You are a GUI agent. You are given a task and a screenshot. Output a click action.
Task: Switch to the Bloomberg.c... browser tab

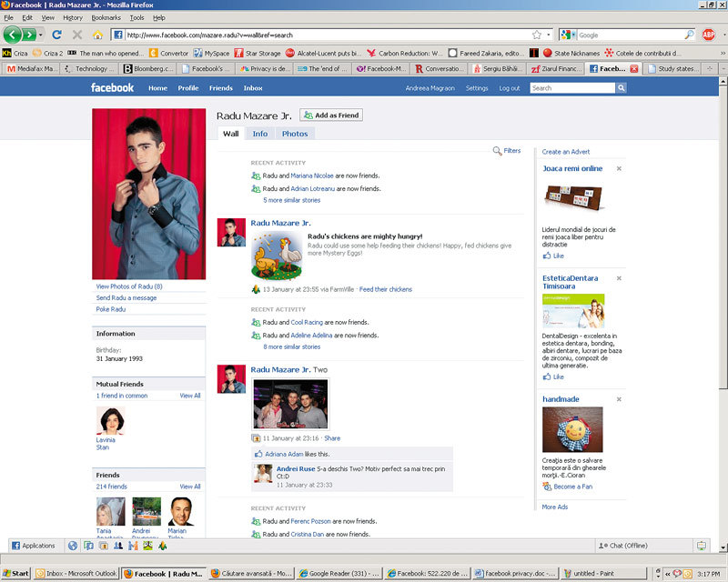(x=148, y=69)
